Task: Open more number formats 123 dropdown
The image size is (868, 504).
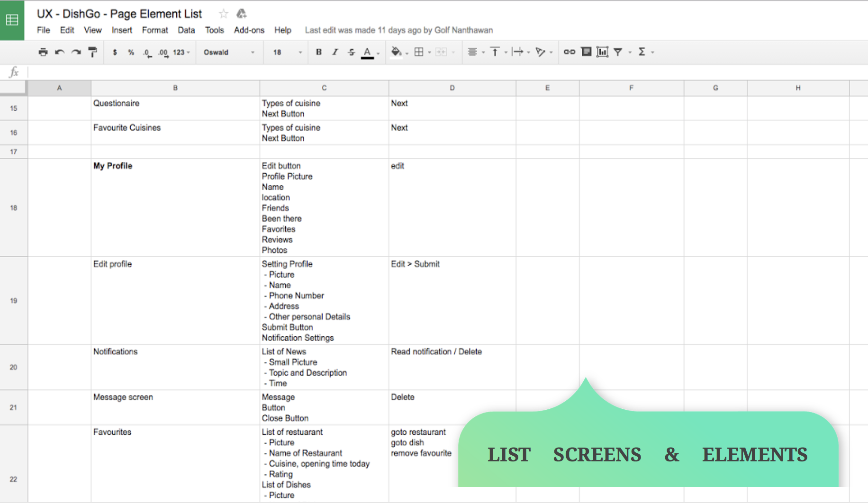Action: click(x=181, y=52)
